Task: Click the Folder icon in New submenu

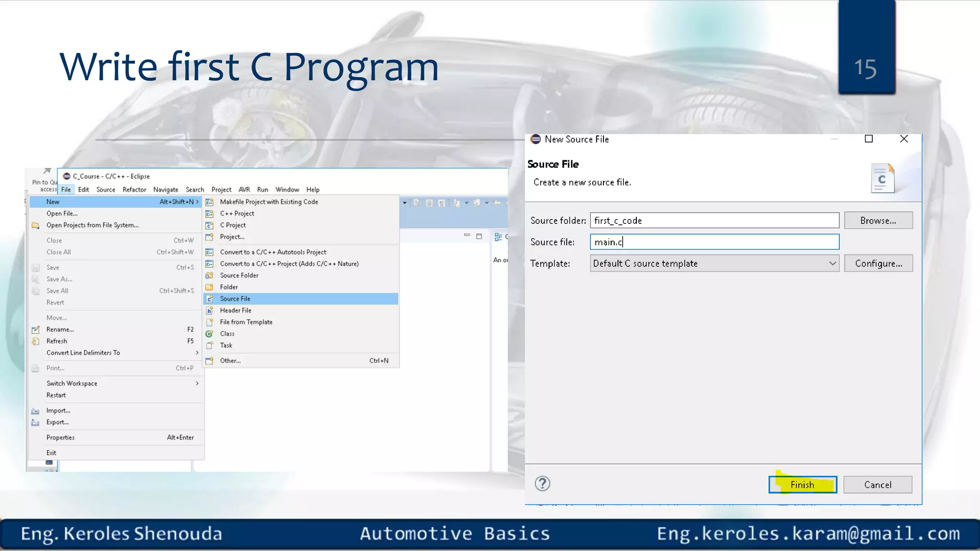Action: [209, 287]
